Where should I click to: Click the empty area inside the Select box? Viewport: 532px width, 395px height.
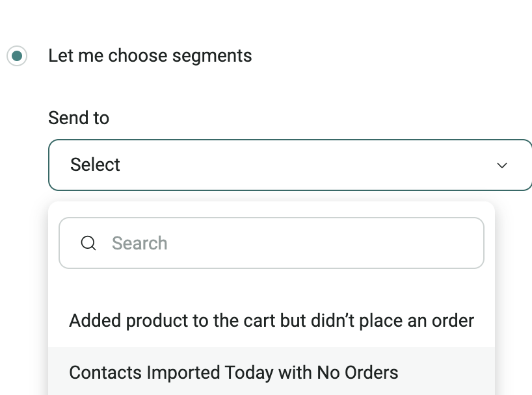(x=312, y=165)
